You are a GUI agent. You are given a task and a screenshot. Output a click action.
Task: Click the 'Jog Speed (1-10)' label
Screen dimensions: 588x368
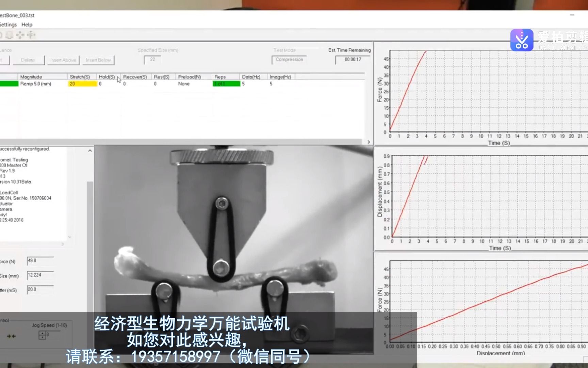[49, 325]
